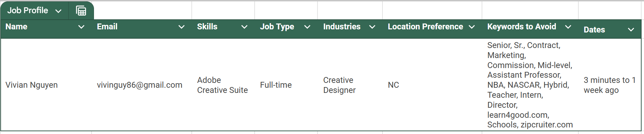Open the table view calculator icon
Viewport: 644px width, 134px height.
coord(81,11)
